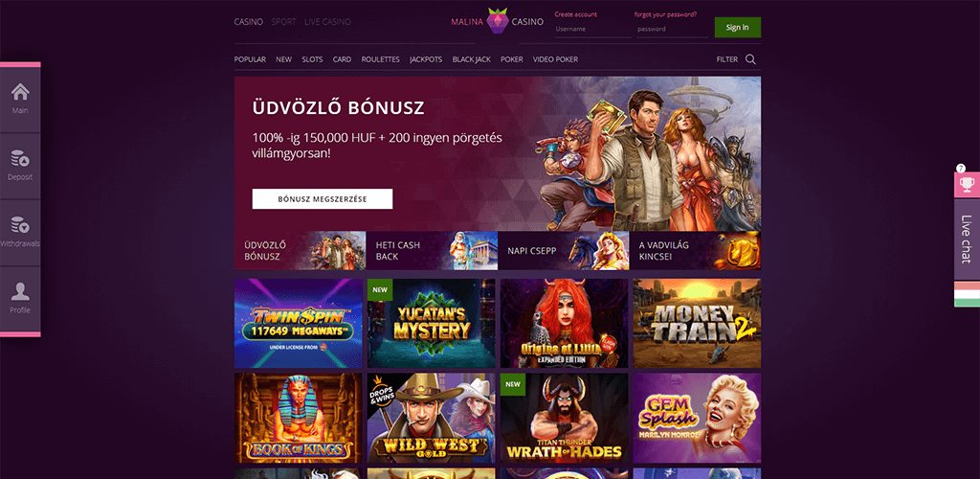The image size is (980, 479).
Task: Select the Hungarian flag language icon
Action: click(967, 294)
